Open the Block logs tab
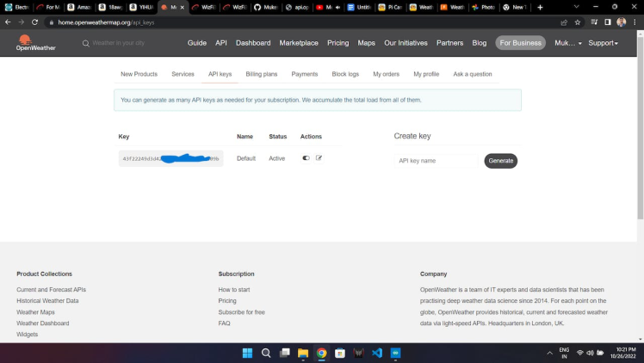The height and width of the screenshot is (363, 644). pyautogui.click(x=345, y=74)
